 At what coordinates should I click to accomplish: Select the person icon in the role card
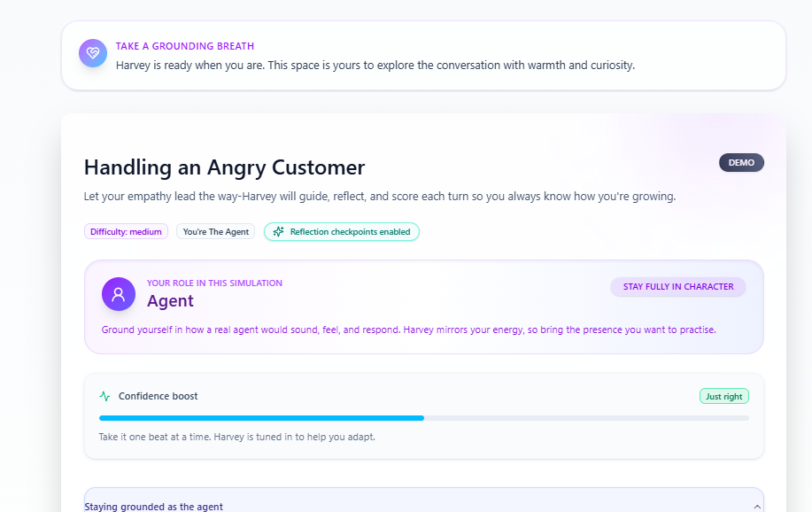pos(118,293)
